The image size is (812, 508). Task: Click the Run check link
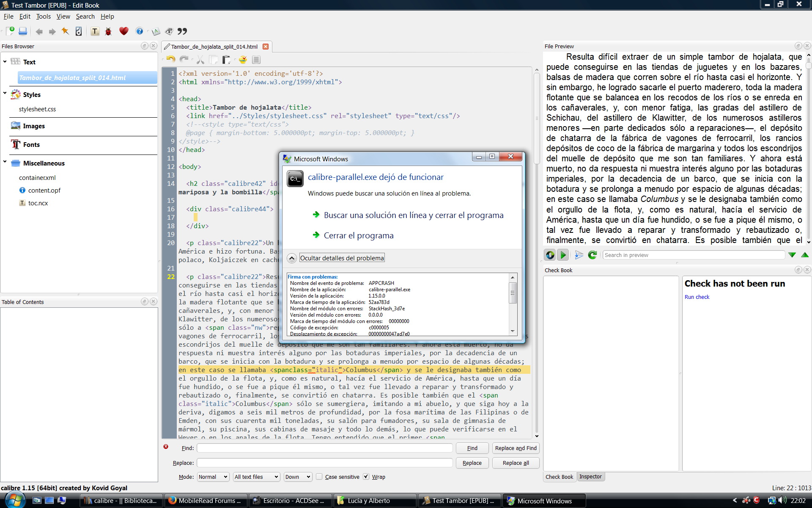[697, 297]
